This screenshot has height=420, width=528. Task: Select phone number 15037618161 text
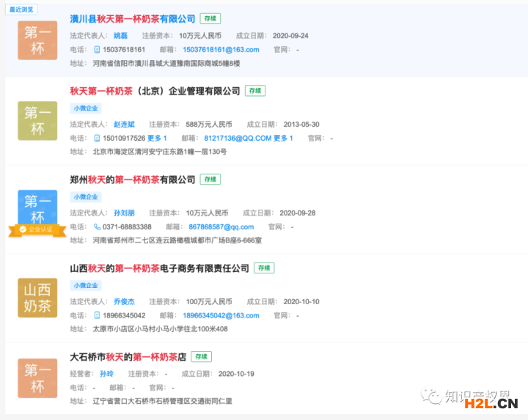pos(124,50)
